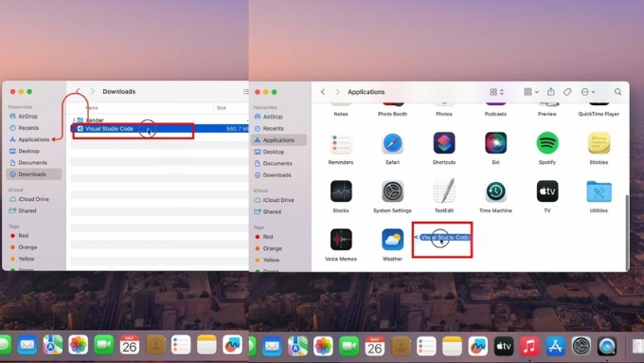644x363 pixels.
Task: Click the Tags icon in Applications toolbar
Action: pyautogui.click(x=567, y=92)
